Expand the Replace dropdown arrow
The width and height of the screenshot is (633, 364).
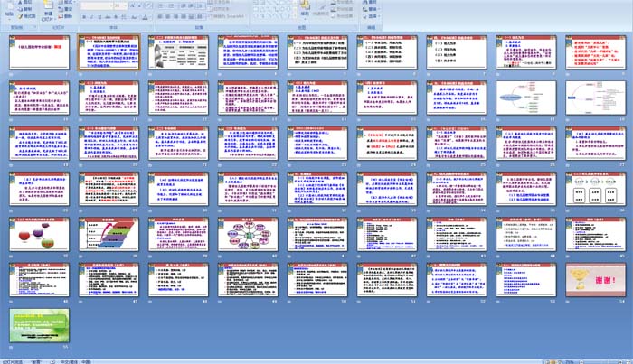point(379,9)
